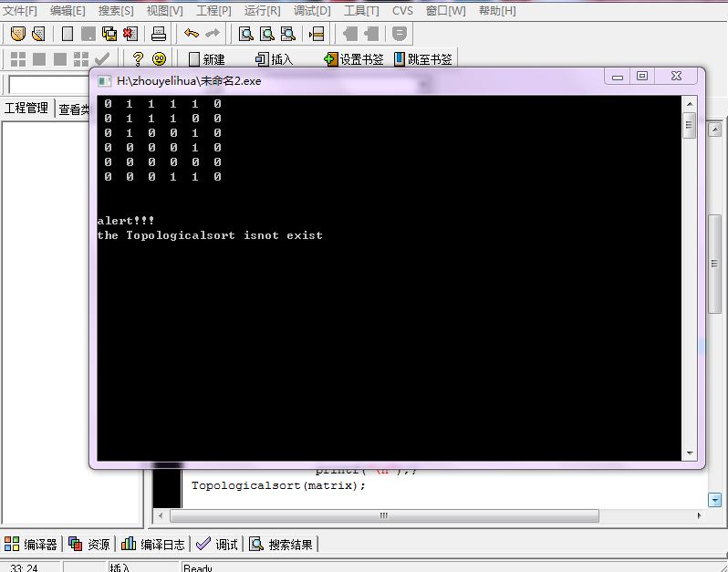Open the 运行[R] menu
The width and height of the screenshot is (728, 572).
coord(263,11)
